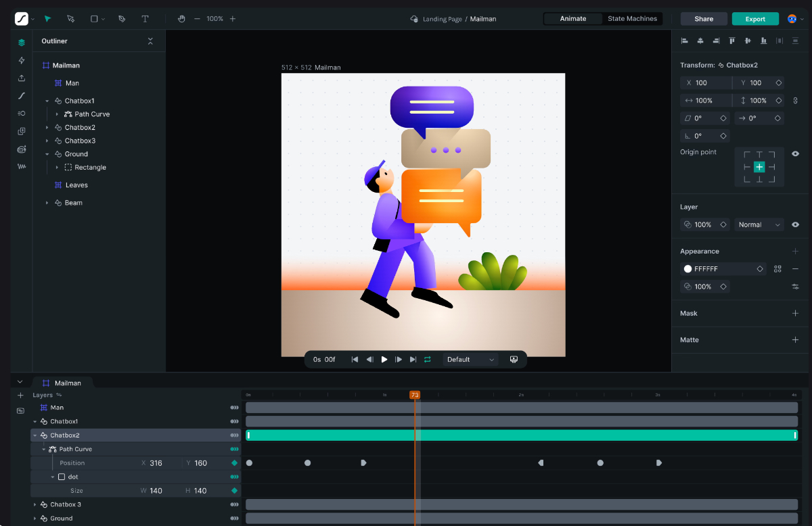
Task: Grab the Hand tool for panning
Action: point(181,18)
